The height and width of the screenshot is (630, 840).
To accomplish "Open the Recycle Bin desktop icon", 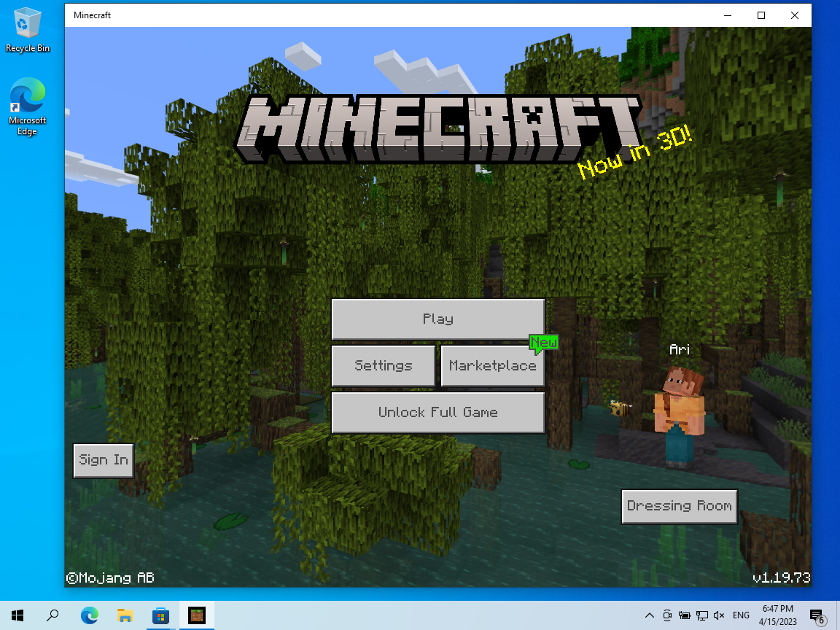I will pyautogui.click(x=27, y=30).
